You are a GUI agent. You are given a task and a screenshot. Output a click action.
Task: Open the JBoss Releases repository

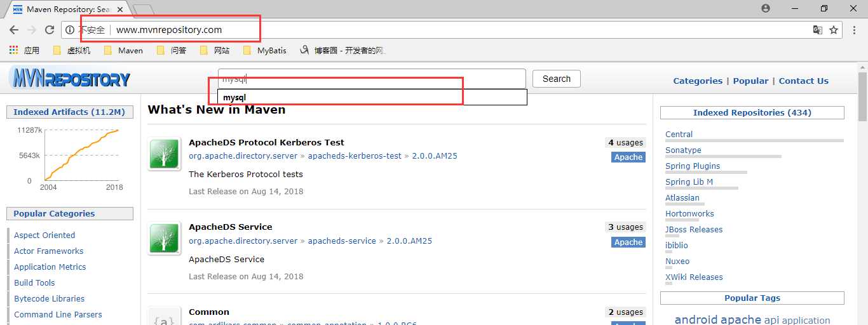click(x=694, y=229)
